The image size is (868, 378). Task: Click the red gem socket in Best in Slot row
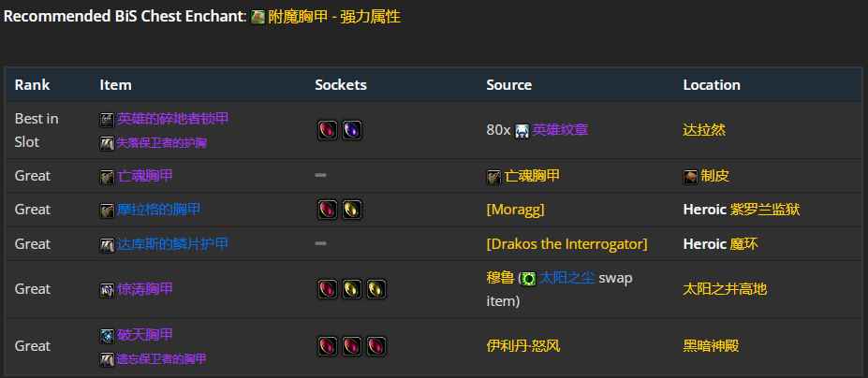(x=327, y=130)
